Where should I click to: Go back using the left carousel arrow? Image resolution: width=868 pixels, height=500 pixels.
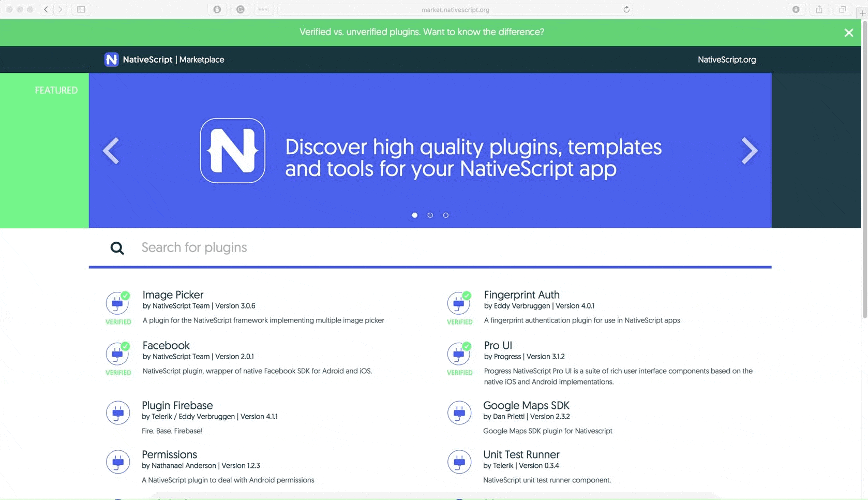111,151
